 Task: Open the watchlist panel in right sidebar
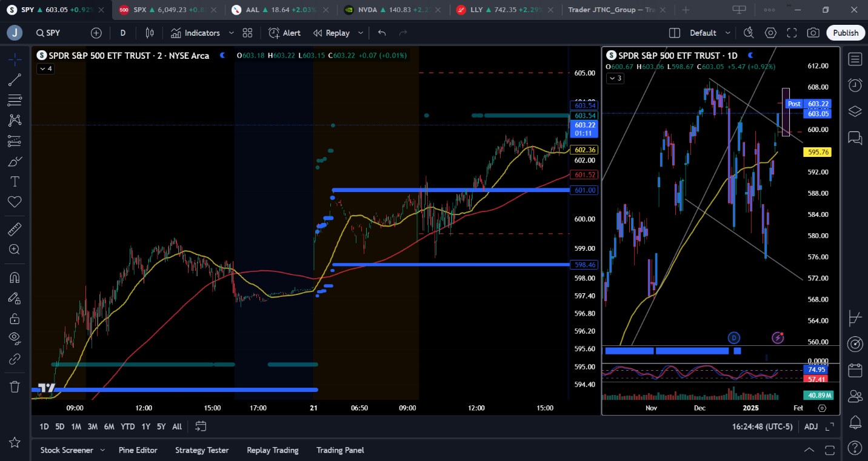(855, 59)
